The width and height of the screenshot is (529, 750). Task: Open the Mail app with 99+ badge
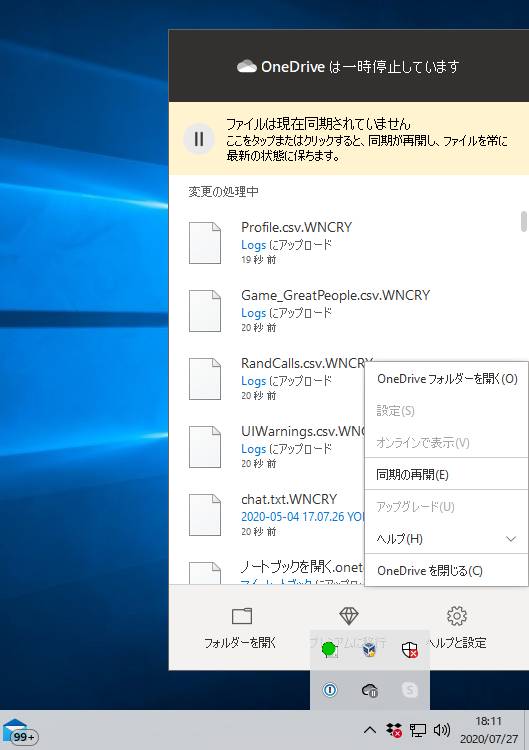coord(18,730)
